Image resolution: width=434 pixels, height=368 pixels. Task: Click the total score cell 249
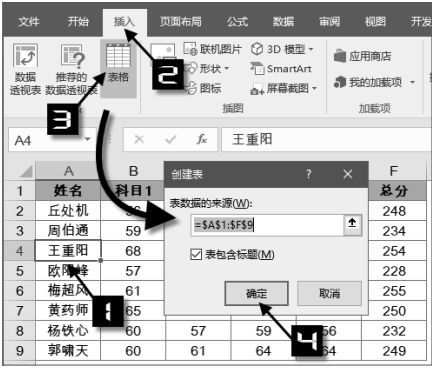point(394,351)
